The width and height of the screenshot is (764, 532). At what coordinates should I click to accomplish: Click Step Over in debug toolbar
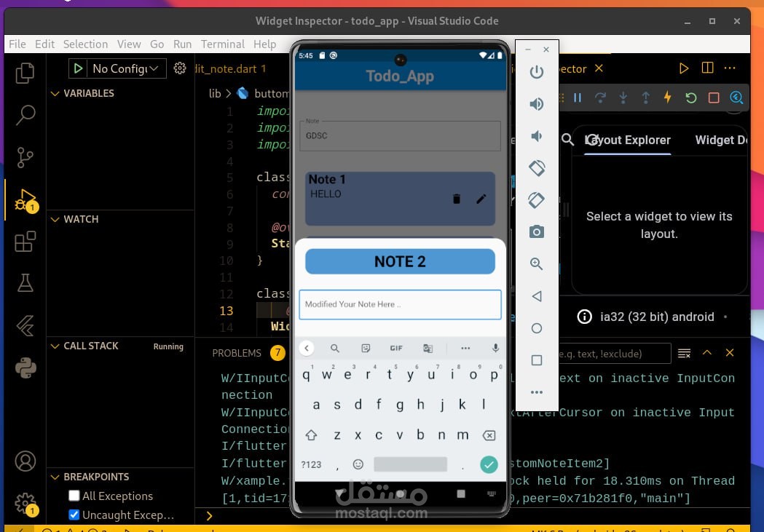(600, 98)
